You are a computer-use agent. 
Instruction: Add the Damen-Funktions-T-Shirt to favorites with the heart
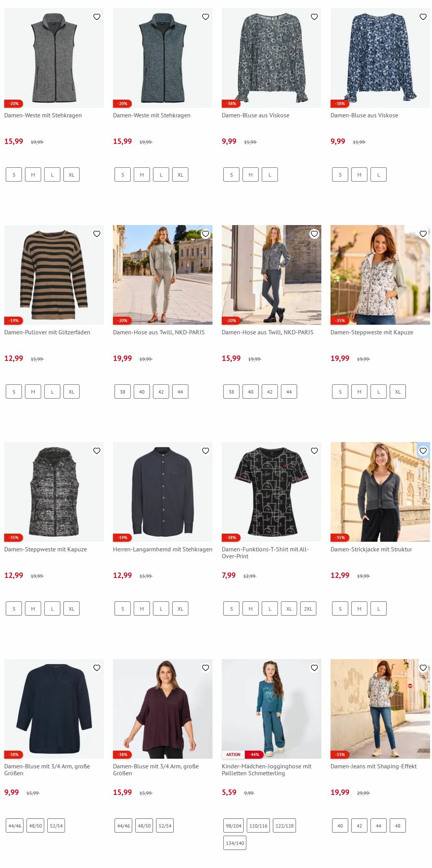coord(314,451)
